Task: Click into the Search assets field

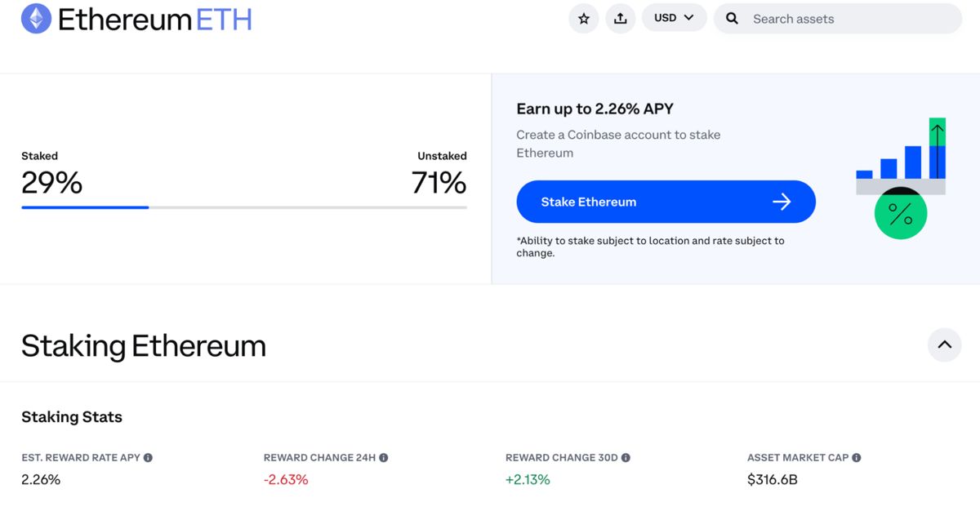Action: 849,19
